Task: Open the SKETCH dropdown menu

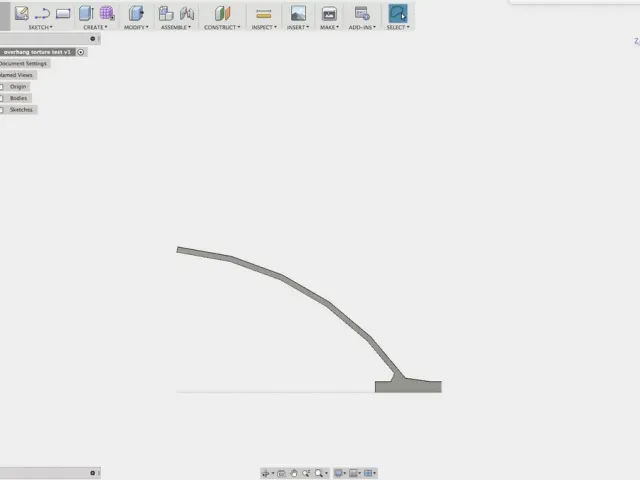Action: pos(40,27)
